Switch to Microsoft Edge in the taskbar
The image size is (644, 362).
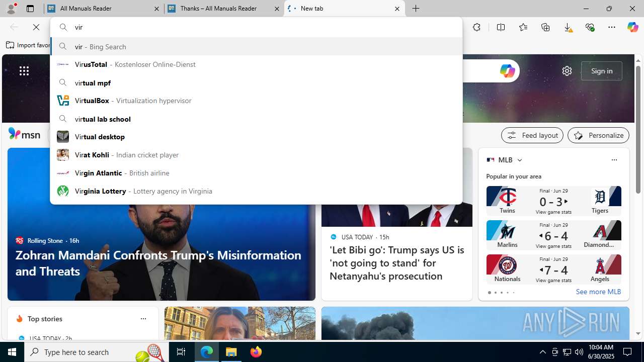207,352
